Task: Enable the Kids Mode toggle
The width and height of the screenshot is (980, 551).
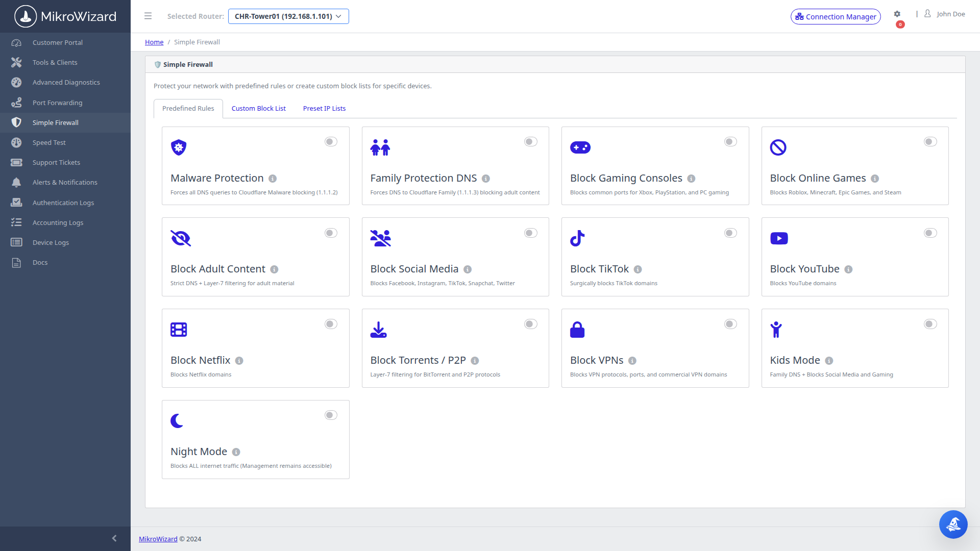Action: coord(930,324)
